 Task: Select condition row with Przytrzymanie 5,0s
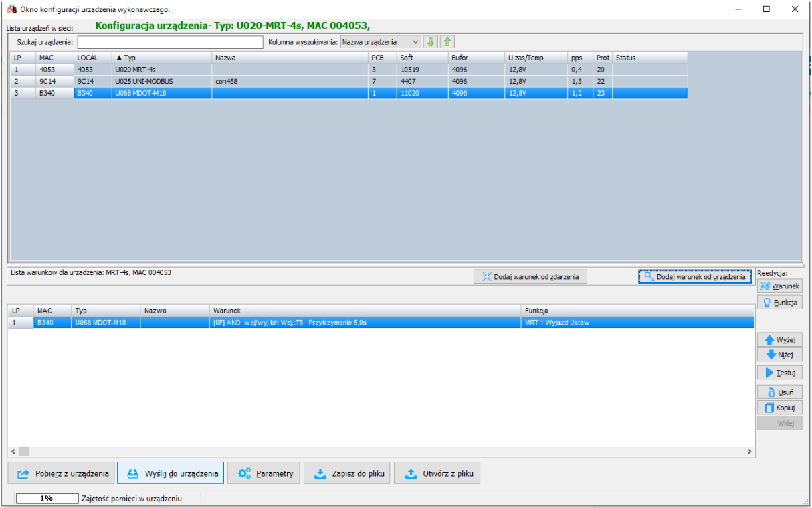pos(381,322)
